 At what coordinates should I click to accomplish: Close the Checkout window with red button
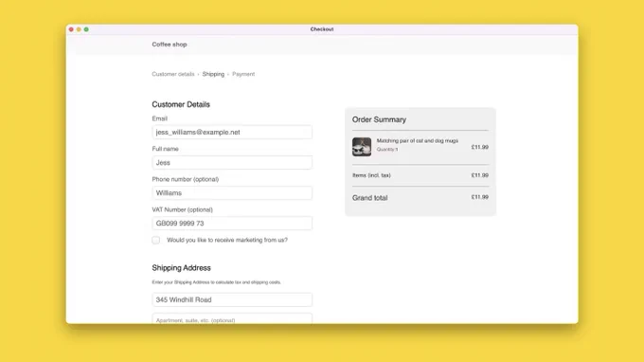pyautogui.click(x=71, y=29)
